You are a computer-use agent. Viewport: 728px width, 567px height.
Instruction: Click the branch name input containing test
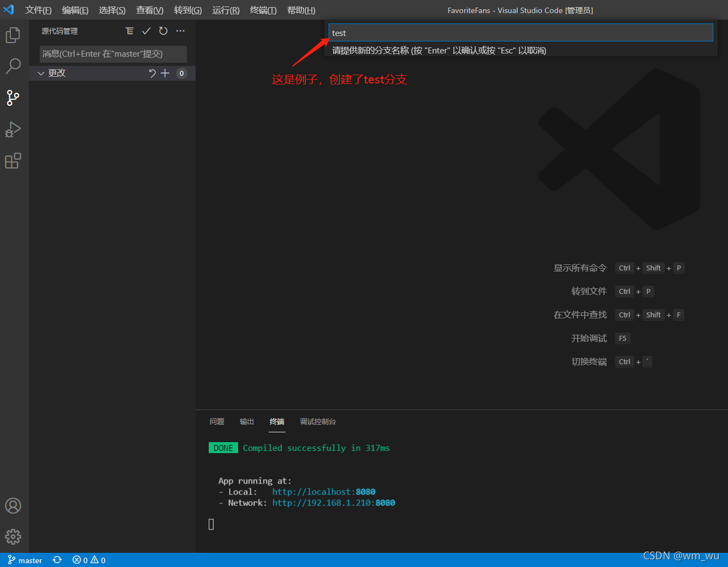[520, 33]
